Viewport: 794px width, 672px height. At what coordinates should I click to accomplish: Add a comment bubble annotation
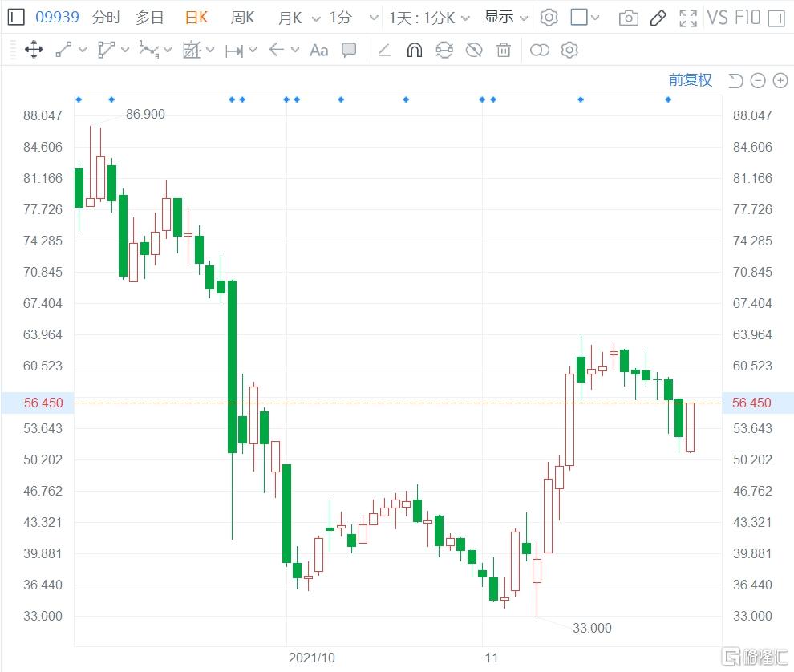[x=349, y=51]
